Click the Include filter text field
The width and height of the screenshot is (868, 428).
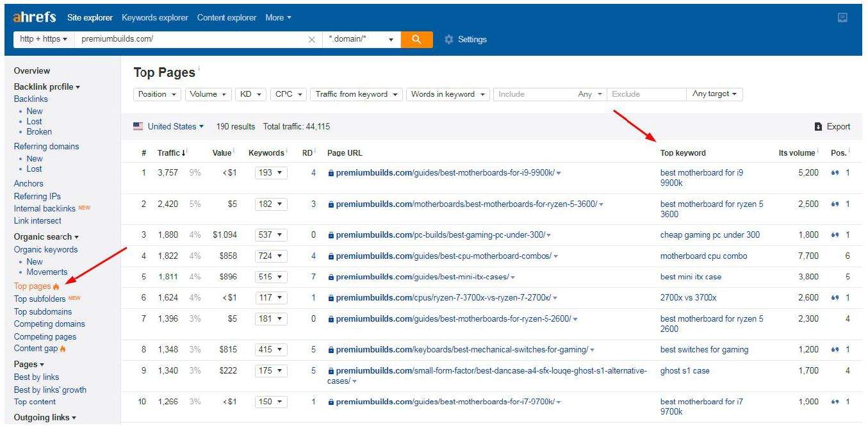pyautogui.click(x=535, y=94)
